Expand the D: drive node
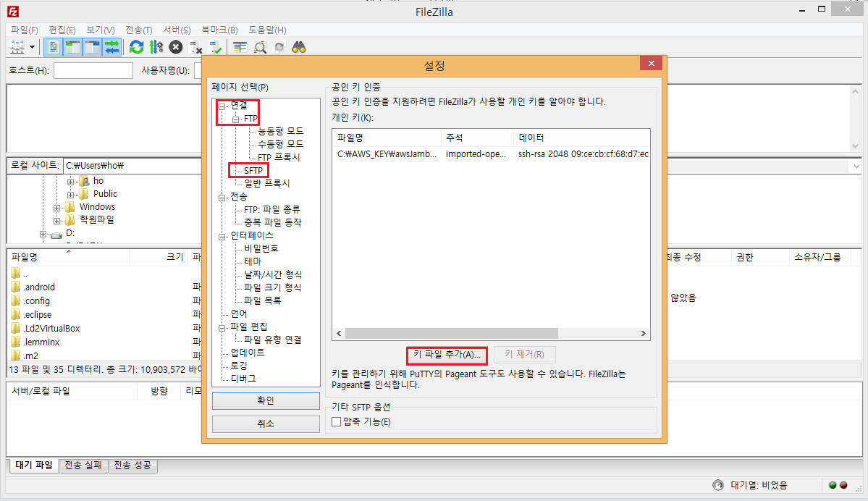 tap(43, 234)
